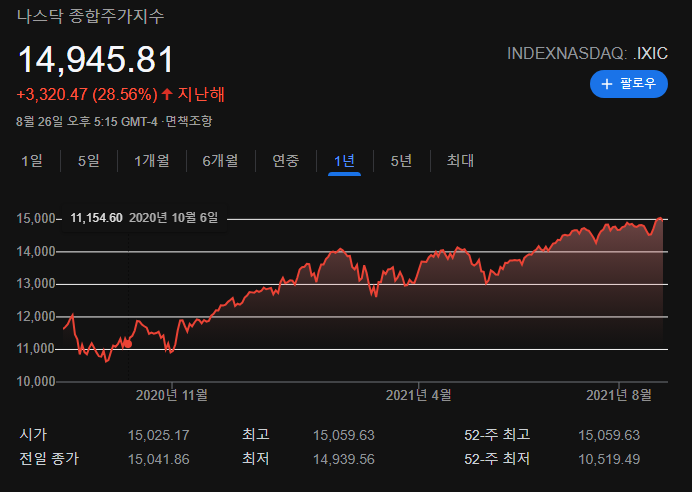Select the 1년 one-year tab
The width and height of the screenshot is (692, 492).
[344, 161]
